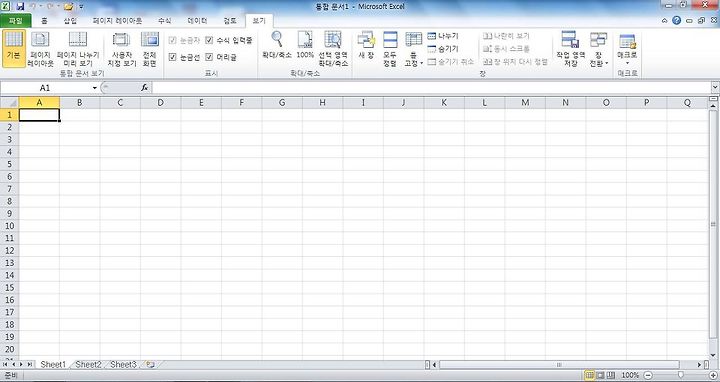Save workbook using quick access save icon
720x382 pixels.
[x=20, y=6]
